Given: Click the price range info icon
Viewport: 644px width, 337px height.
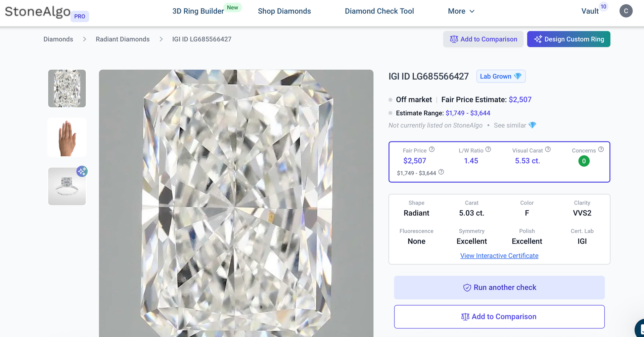Looking at the screenshot, I should point(441,172).
